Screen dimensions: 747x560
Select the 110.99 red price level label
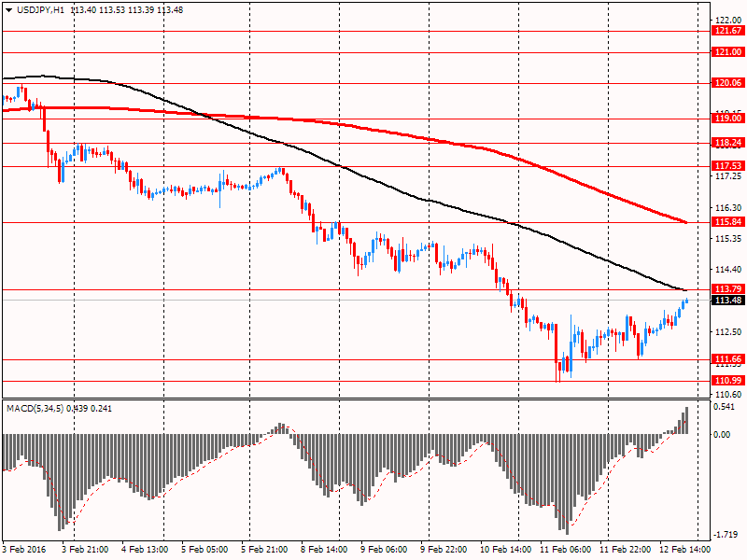pos(728,381)
